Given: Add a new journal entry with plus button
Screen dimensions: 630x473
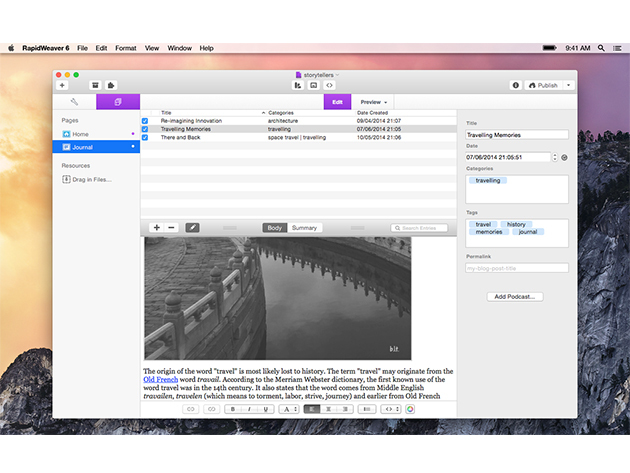Looking at the screenshot, I should (x=157, y=227).
